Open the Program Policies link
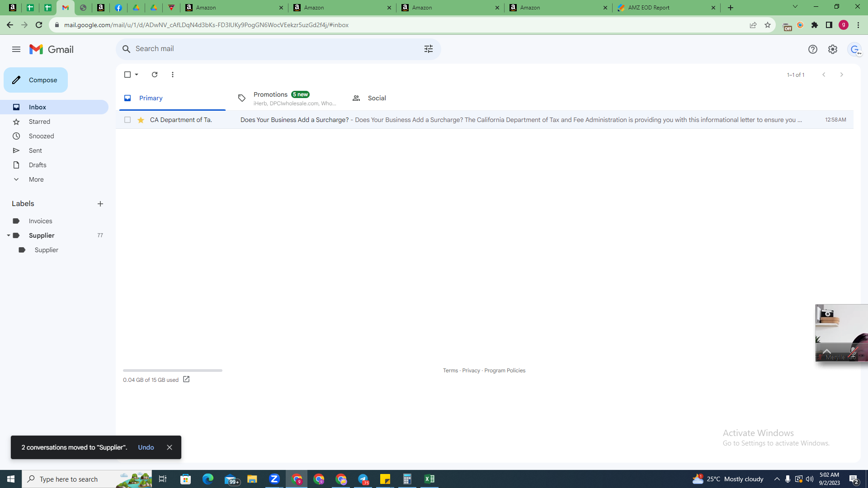 coord(505,371)
